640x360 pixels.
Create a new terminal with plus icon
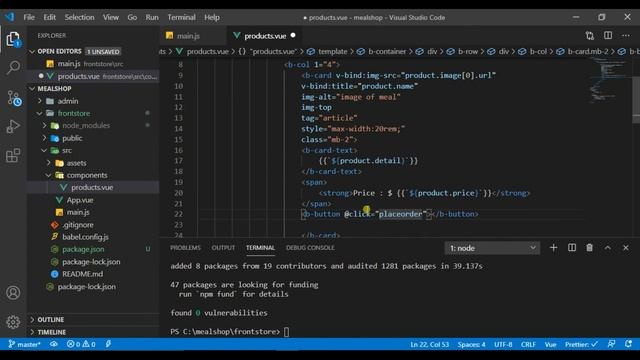click(x=553, y=248)
